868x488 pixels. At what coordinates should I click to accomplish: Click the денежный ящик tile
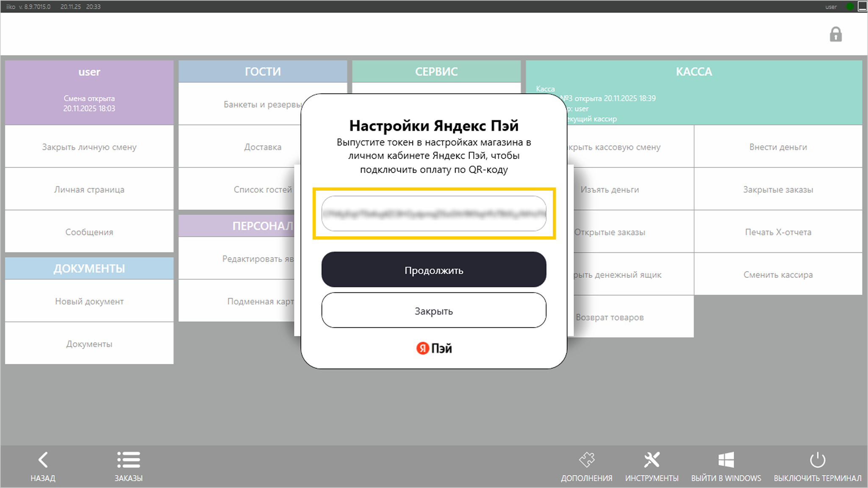point(634,274)
